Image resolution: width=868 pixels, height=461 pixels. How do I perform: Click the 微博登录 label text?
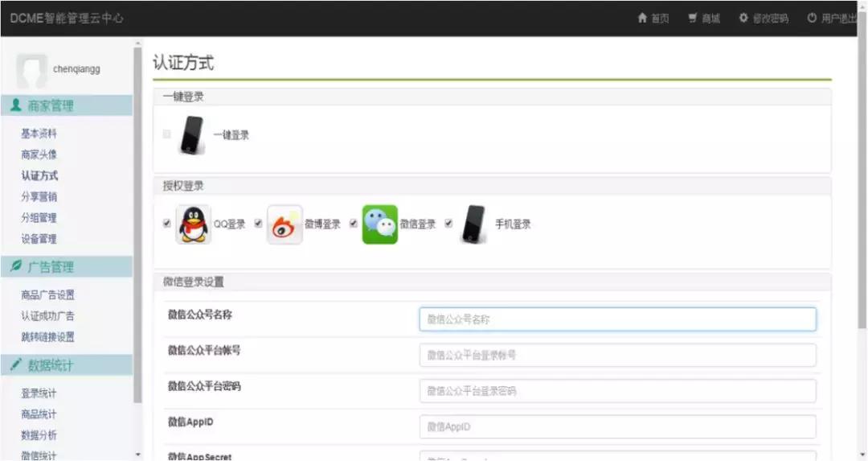322,224
